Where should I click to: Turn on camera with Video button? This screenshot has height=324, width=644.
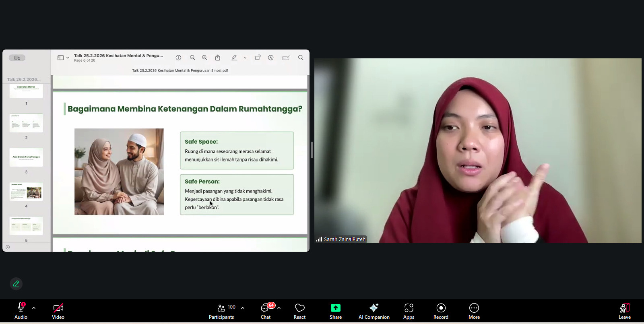point(58,311)
